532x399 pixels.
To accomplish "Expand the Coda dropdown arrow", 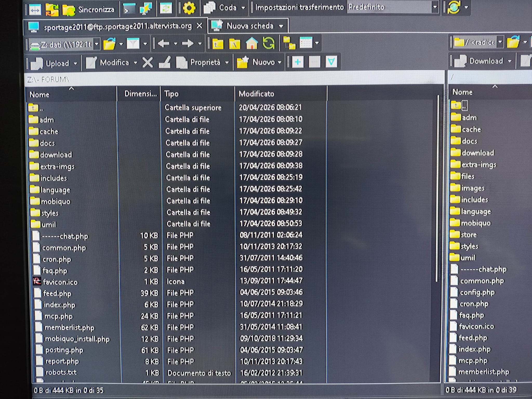I will click(243, 8).
